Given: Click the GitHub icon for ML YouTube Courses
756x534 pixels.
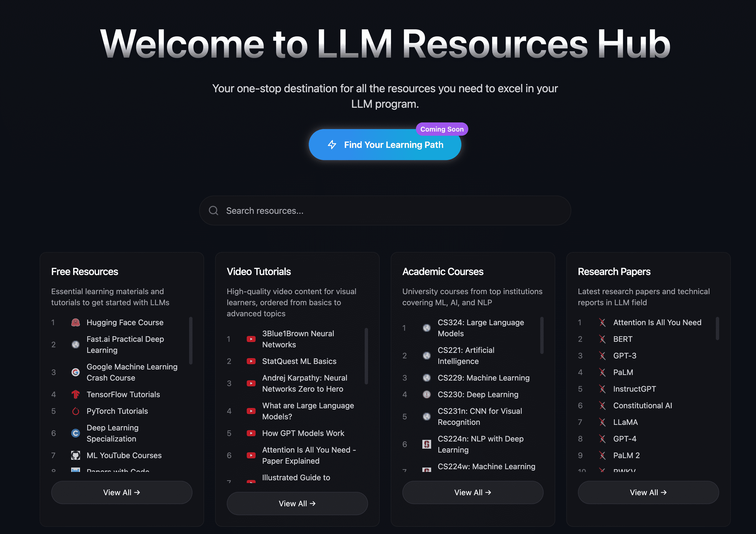Looking at the screenshot, I should coord(75,455).
